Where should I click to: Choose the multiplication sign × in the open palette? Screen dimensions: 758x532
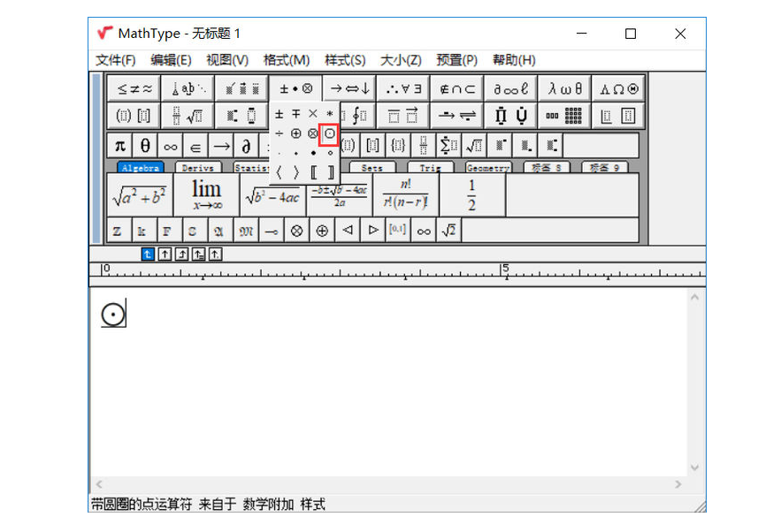(313, 114)
